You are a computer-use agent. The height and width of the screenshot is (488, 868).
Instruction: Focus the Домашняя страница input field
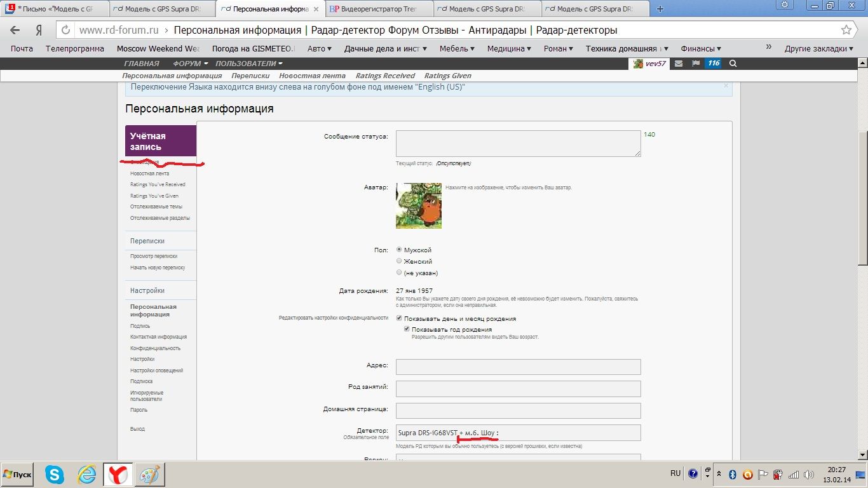click(x=519, y=410)
